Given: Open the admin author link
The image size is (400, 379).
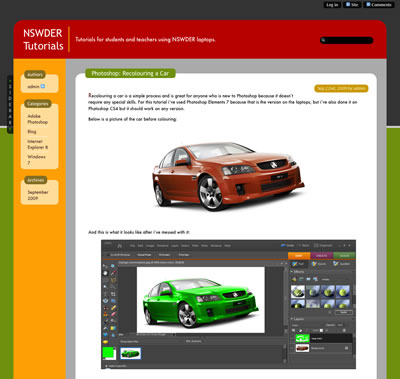Looking at the screenshot, I should point(33,87).
